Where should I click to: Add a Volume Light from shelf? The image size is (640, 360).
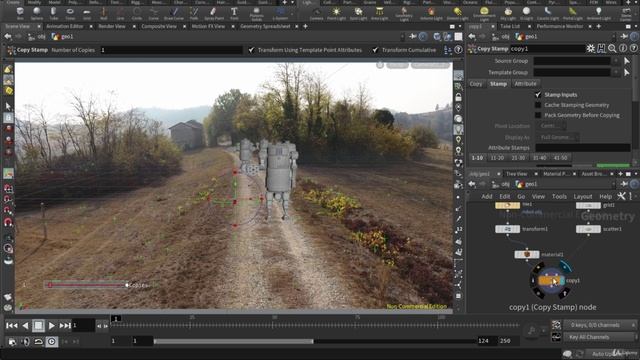(x=431, y=13)
